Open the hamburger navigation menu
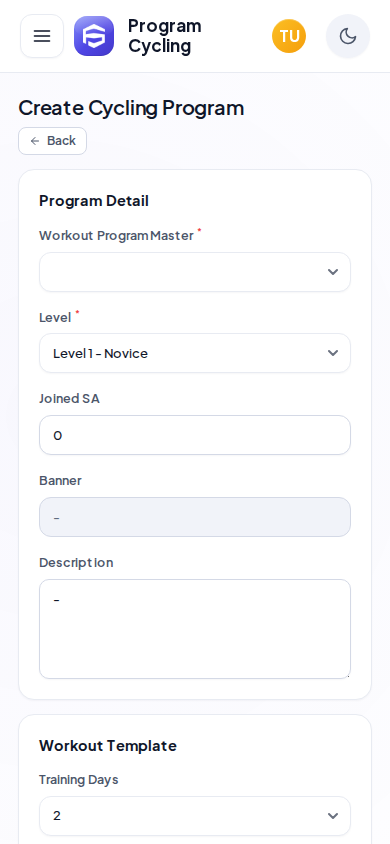This screenshot has height=844, width=390. pyautogui.click(x=42, y=36)
